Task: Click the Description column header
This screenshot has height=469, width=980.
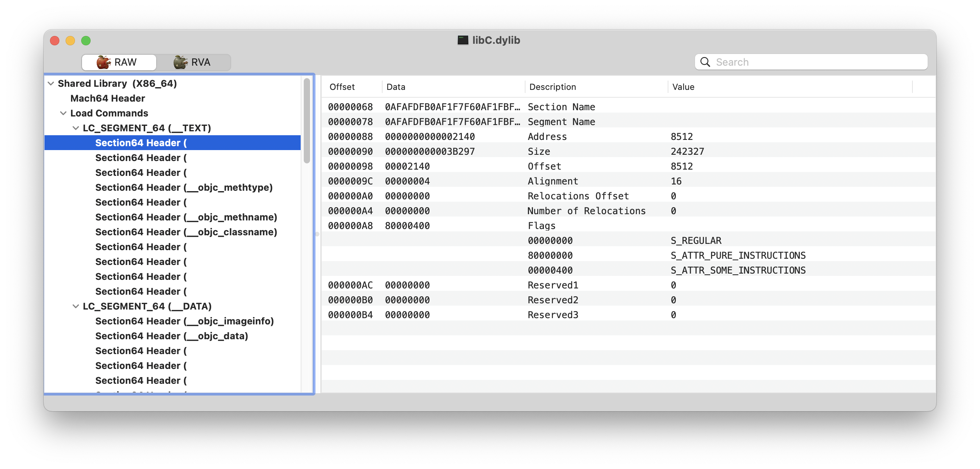Action: (x=552, y=87)
